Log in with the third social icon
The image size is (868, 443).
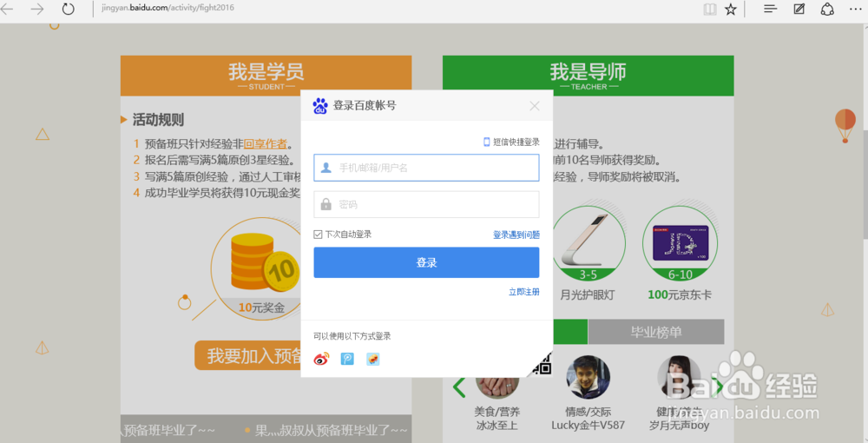[x=373, y=360]
